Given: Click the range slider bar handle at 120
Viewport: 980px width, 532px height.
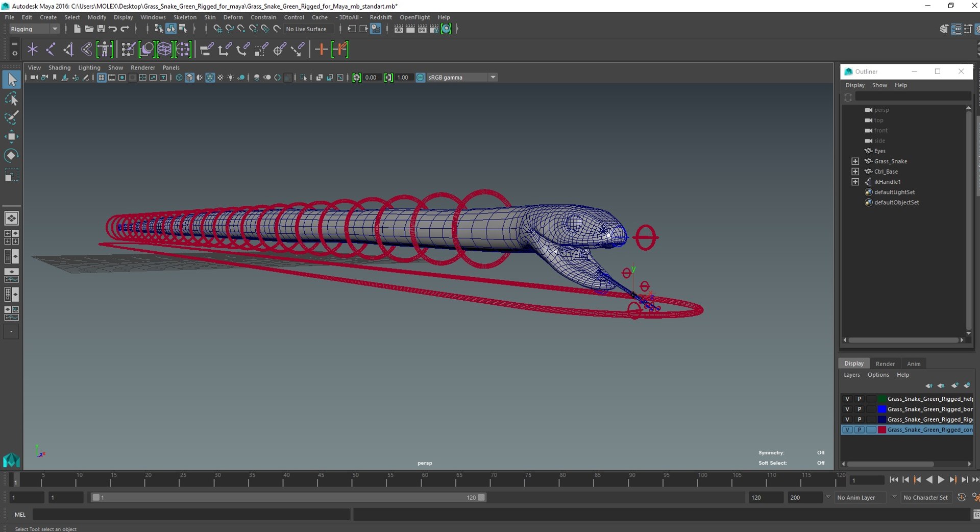Looking at the screenshot, I should (481, 497).
